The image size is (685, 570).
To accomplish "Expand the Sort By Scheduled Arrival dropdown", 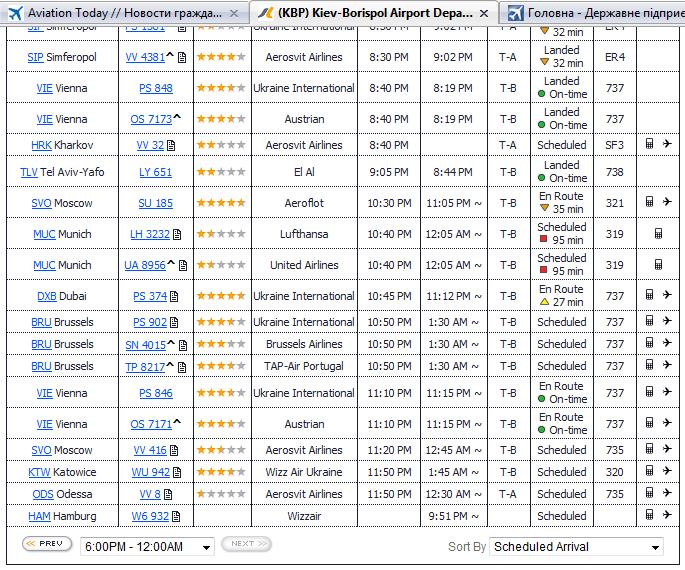I will [x=577, y=547].
